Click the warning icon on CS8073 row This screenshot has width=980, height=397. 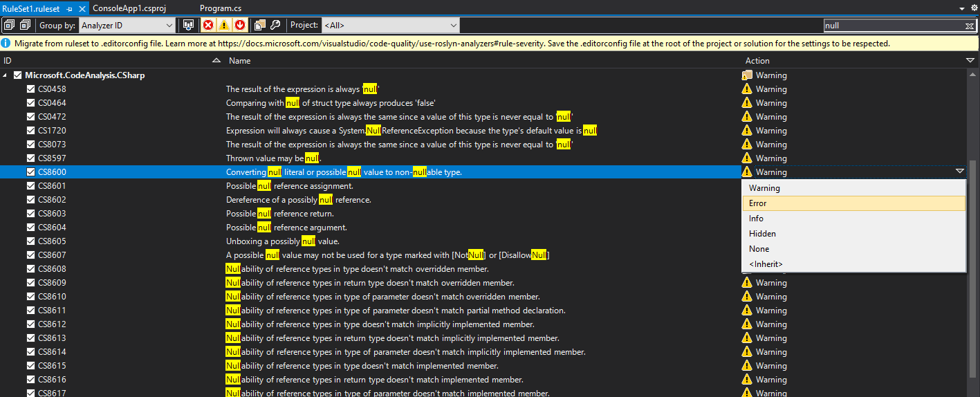747,144
